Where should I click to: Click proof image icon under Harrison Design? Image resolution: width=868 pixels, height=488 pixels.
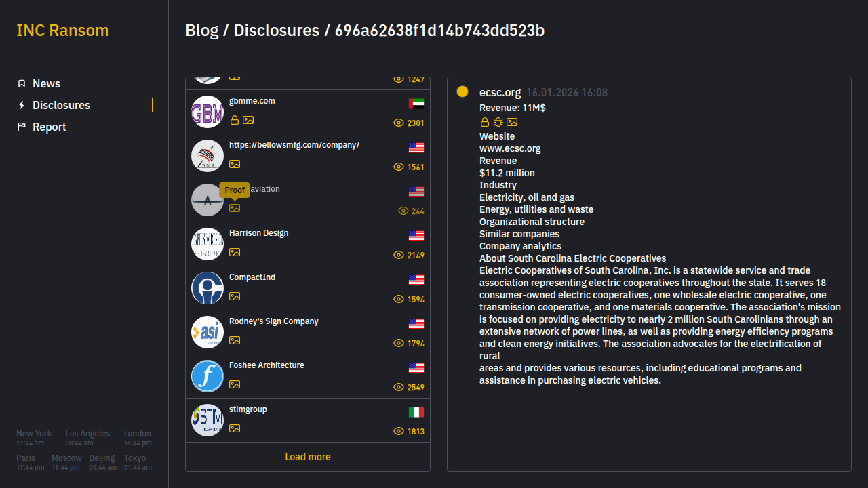click(235, 252)
